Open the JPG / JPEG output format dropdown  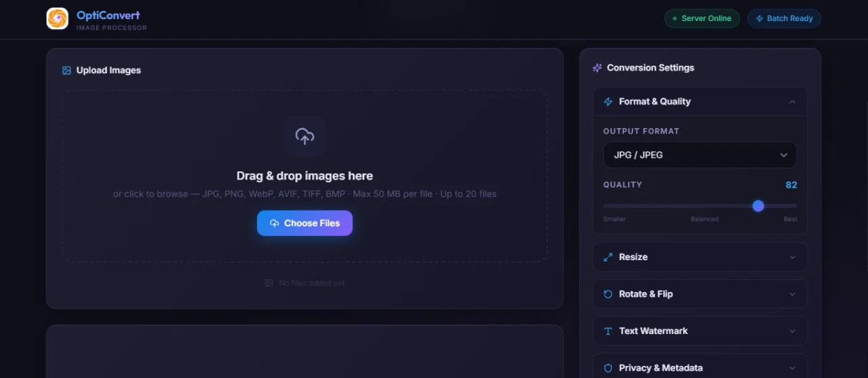[700, 155]
